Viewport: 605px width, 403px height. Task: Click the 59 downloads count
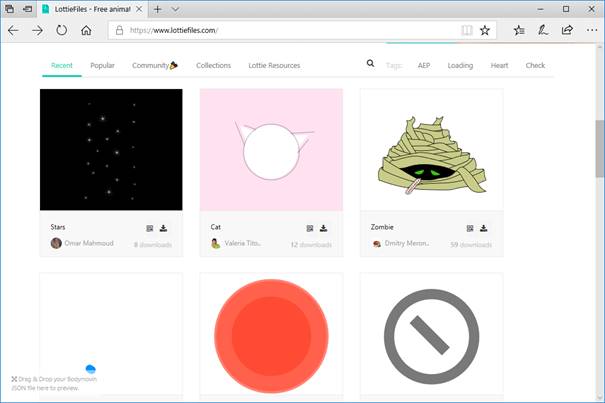[x=471, y=245]
